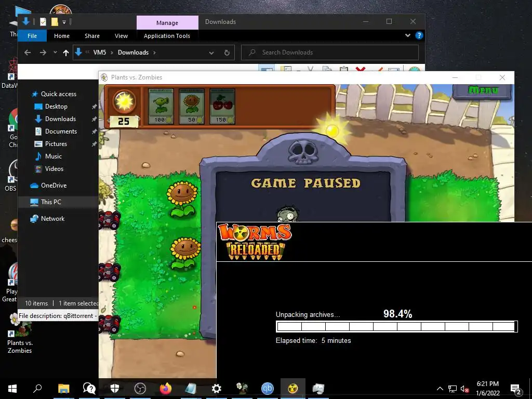The image size is (532, 399).
Task: Click the middle lawn mower
Action: click(110, 272)
